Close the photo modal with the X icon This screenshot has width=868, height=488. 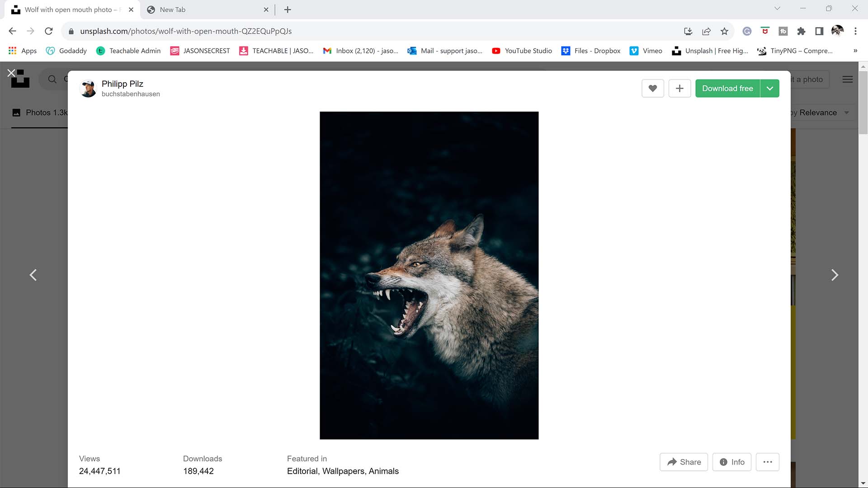pos(11,73)
